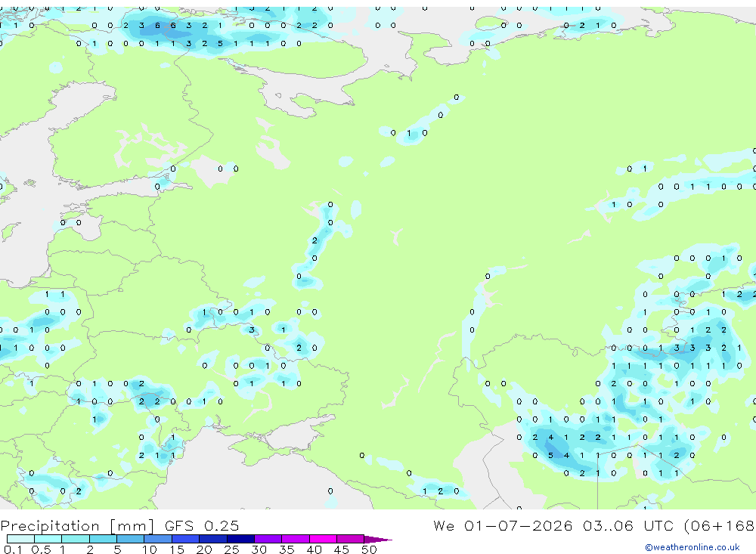Click the legend label '10'
This screenshot has width=756, height=554.
(150, 549)
